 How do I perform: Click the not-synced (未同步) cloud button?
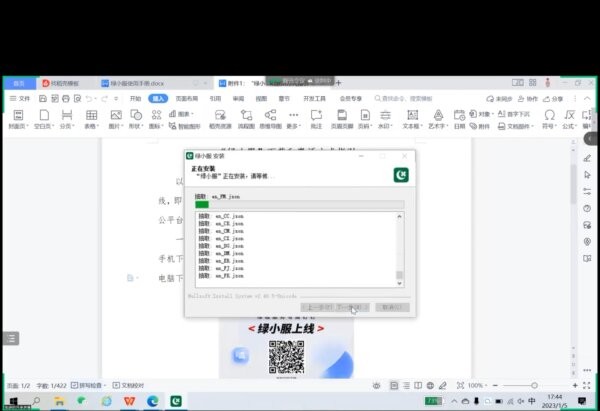pos(499,99)
